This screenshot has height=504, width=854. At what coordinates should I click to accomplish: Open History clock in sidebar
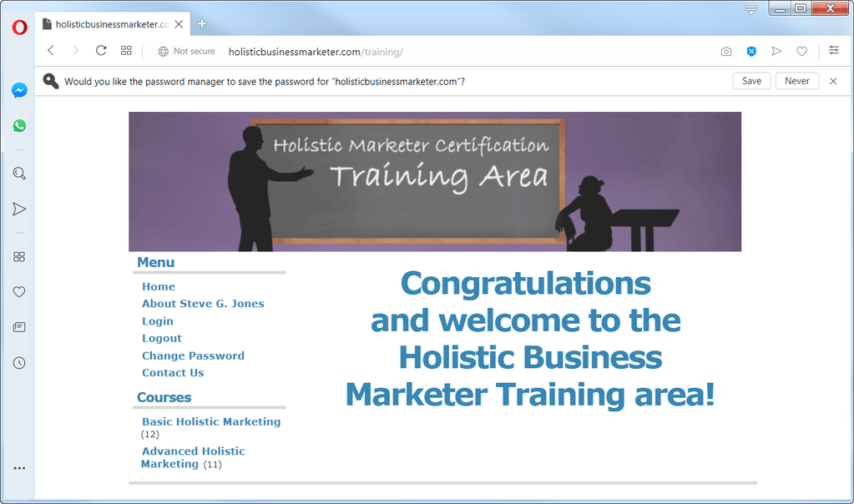point(19,363)
